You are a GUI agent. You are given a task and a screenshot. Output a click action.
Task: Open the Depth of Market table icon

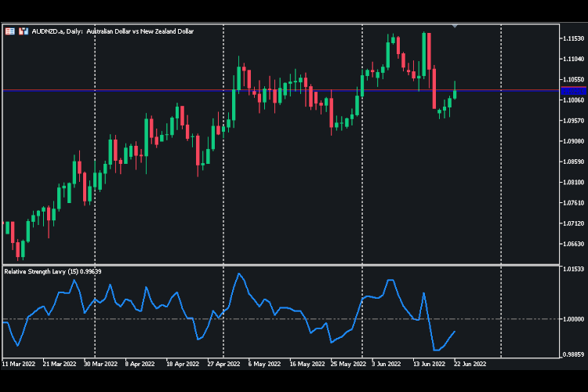9,31
